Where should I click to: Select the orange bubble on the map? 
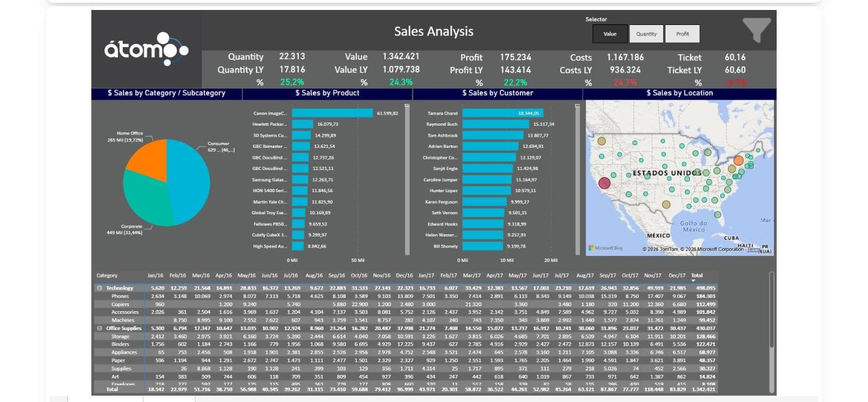pos(738,161)
